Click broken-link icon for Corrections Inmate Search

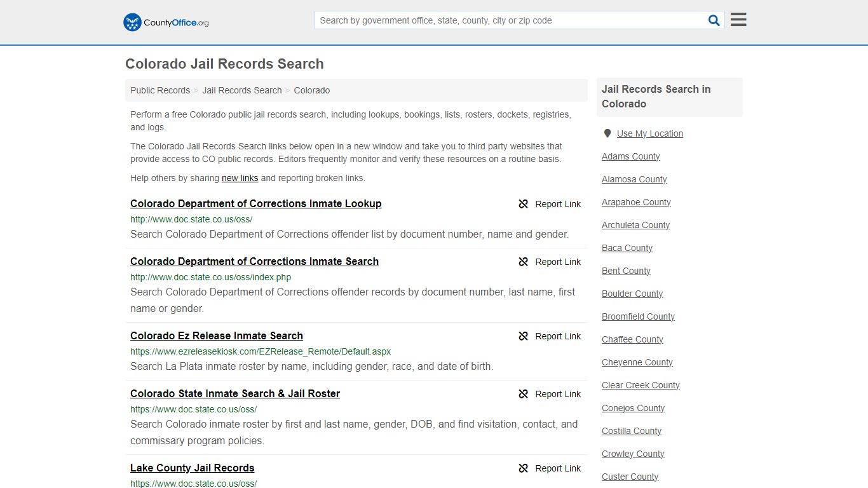(524, 262)
